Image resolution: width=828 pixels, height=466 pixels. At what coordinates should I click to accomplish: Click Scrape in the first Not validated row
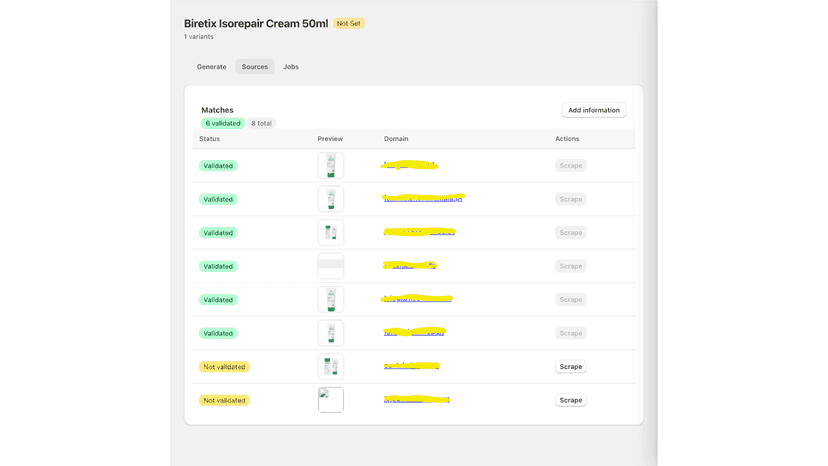coord(571,367)
